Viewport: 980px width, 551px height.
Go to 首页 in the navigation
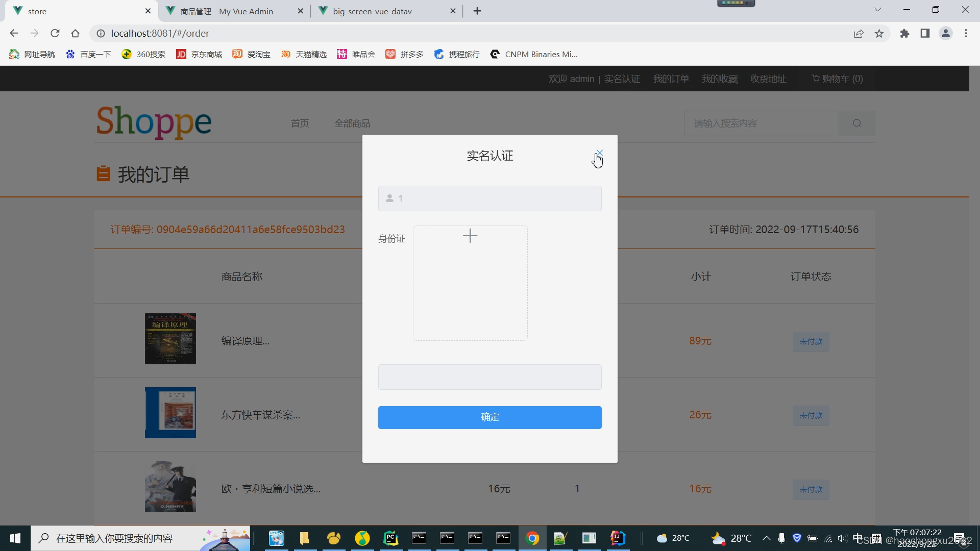[300, 123]
